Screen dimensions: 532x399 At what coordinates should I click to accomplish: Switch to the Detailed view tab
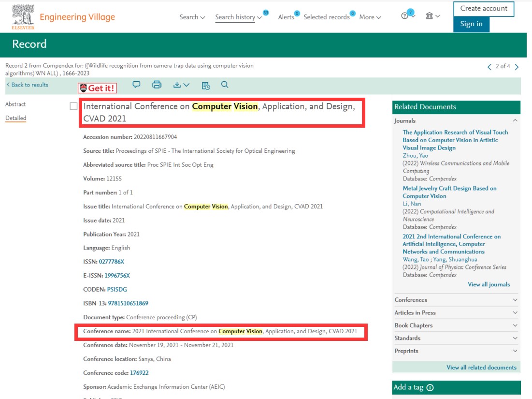coord(15,118)
